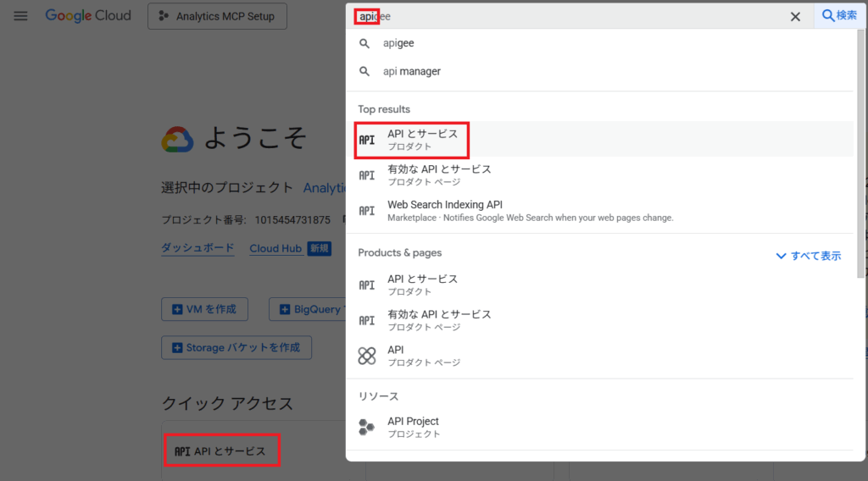The width and height of the screenshot is (868, 481).
Task: Open the hamburger navigation menu
Action: click(20, 16)
